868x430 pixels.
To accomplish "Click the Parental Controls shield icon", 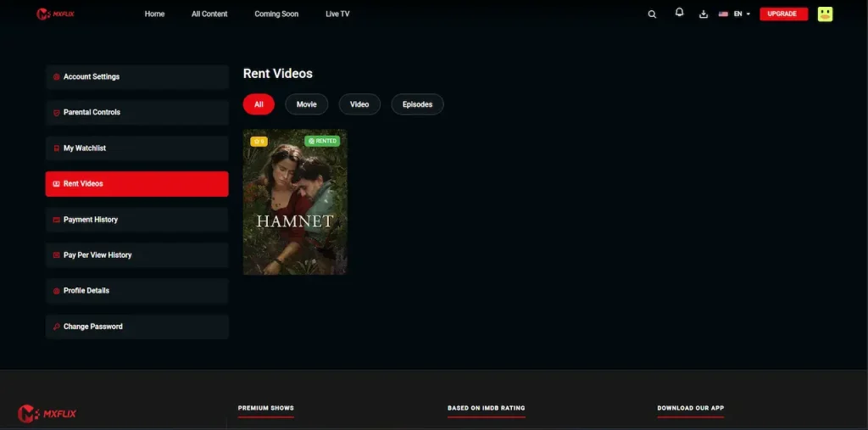I will coord(57,113).
